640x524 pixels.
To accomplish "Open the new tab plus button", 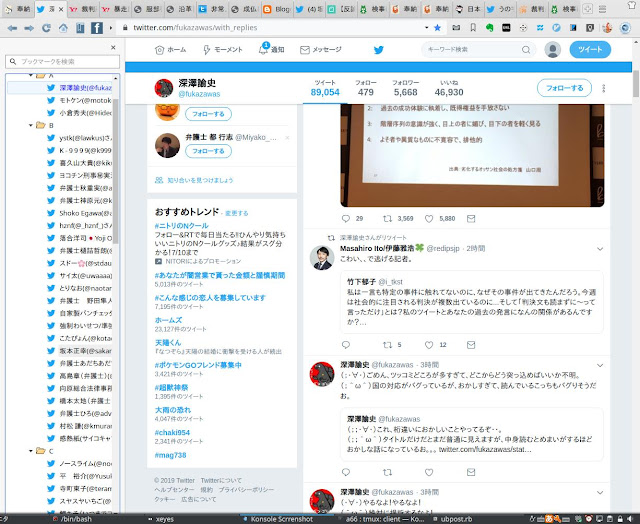I will (x=587, y=9).
